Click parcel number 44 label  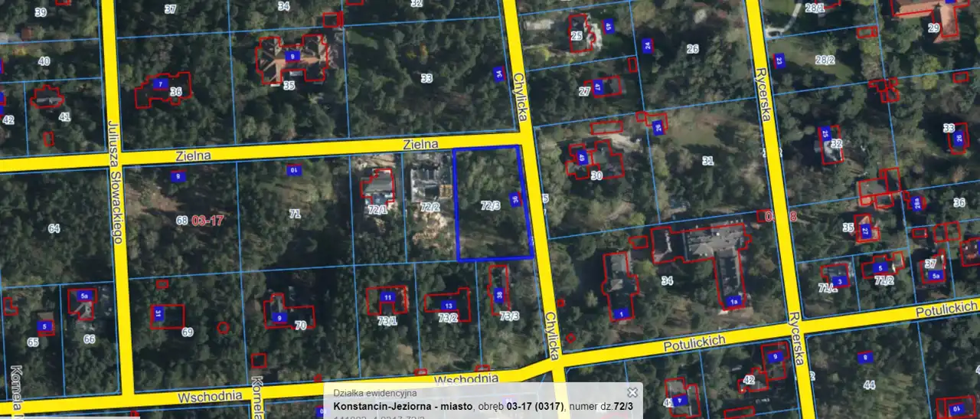coord(868,385)
